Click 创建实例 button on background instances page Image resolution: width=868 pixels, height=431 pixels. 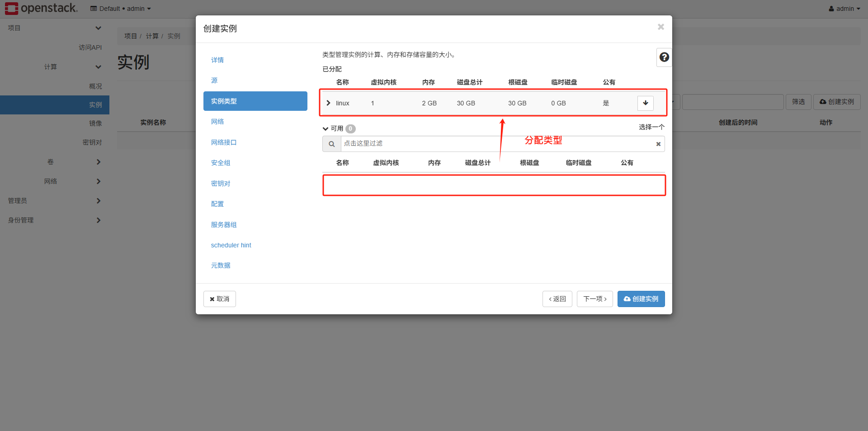click(837, 102)
